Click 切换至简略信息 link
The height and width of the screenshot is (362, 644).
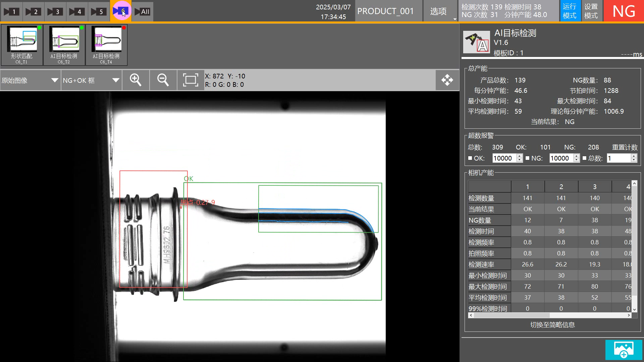point(552,325)
